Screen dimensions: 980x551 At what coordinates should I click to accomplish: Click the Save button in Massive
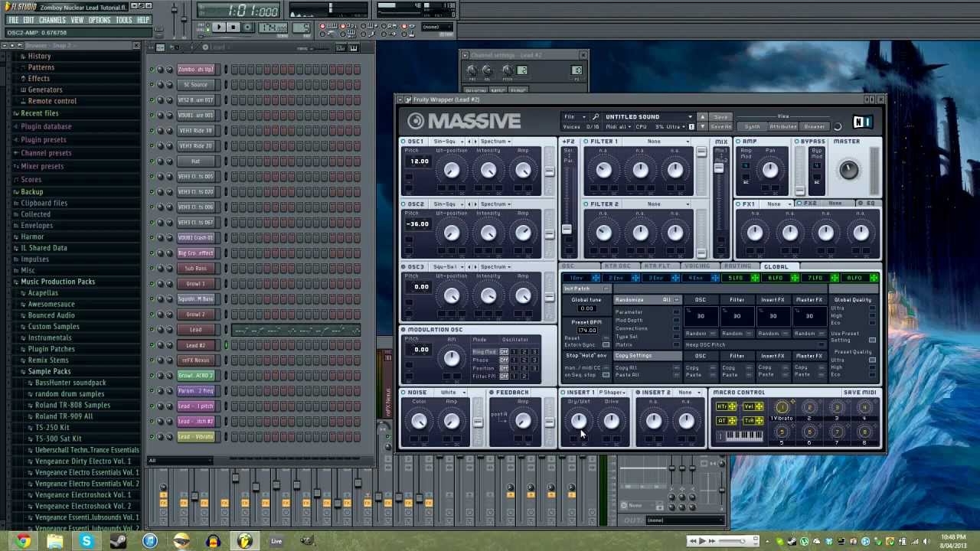point(720,117)
